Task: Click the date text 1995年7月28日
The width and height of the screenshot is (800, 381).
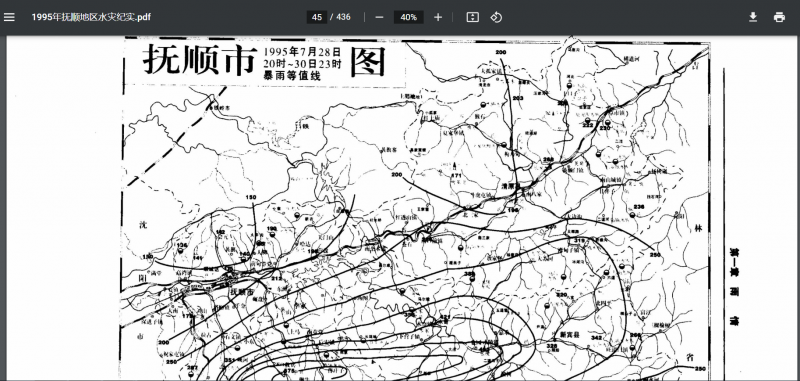Action: tap(302, 52)
